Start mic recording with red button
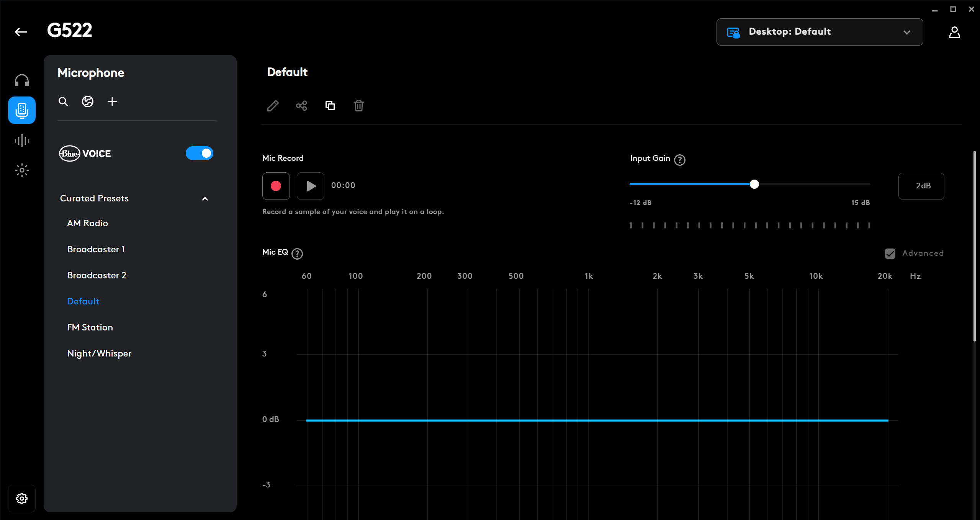Image resolution: width=980 pixels, height=520 pixels. point(276,186)
